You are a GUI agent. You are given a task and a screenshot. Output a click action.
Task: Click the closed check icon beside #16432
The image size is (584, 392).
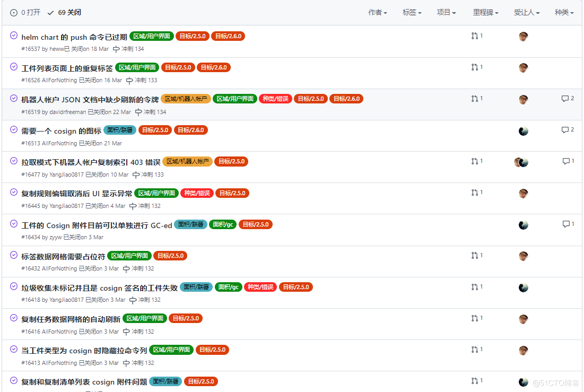coord(13,255)
